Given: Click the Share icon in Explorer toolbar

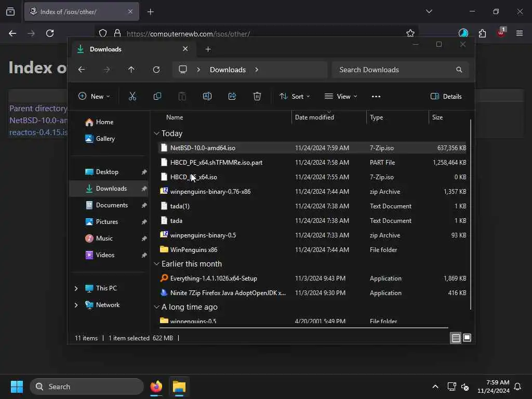Looking at the screenshot, I should pos(232,96).
